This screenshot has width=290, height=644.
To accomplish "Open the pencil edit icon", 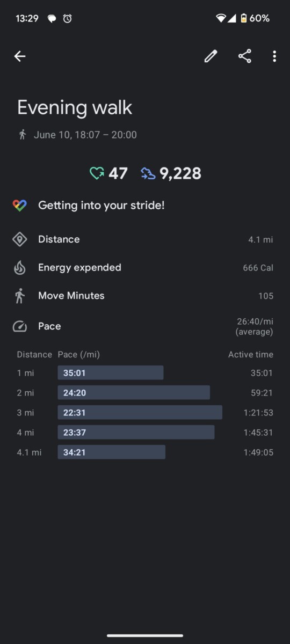I will click(x=211, y=56).
